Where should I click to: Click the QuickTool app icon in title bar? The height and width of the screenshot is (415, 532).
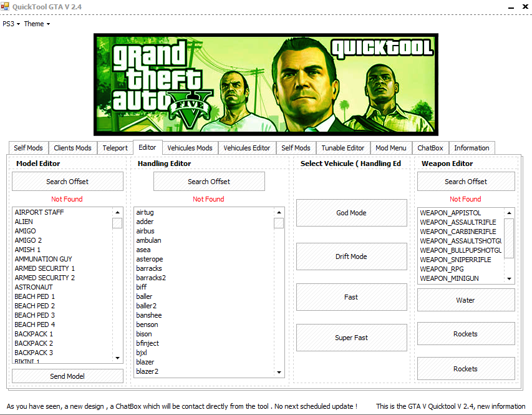click(x=5, y=6)
